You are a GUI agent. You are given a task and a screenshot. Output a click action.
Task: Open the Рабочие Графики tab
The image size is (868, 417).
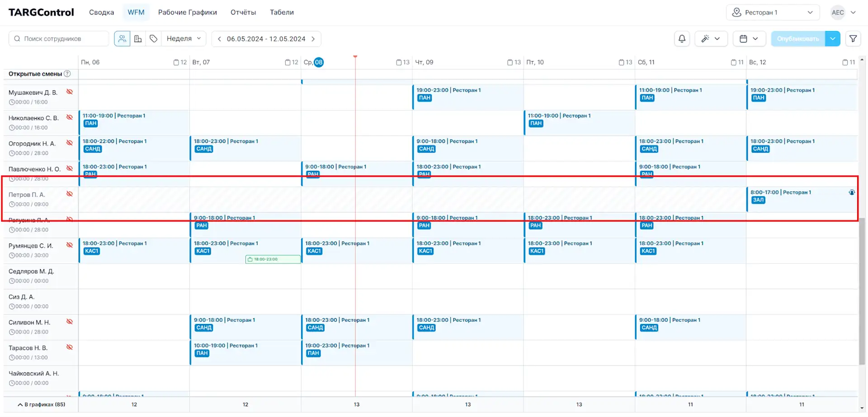[188, 13]
